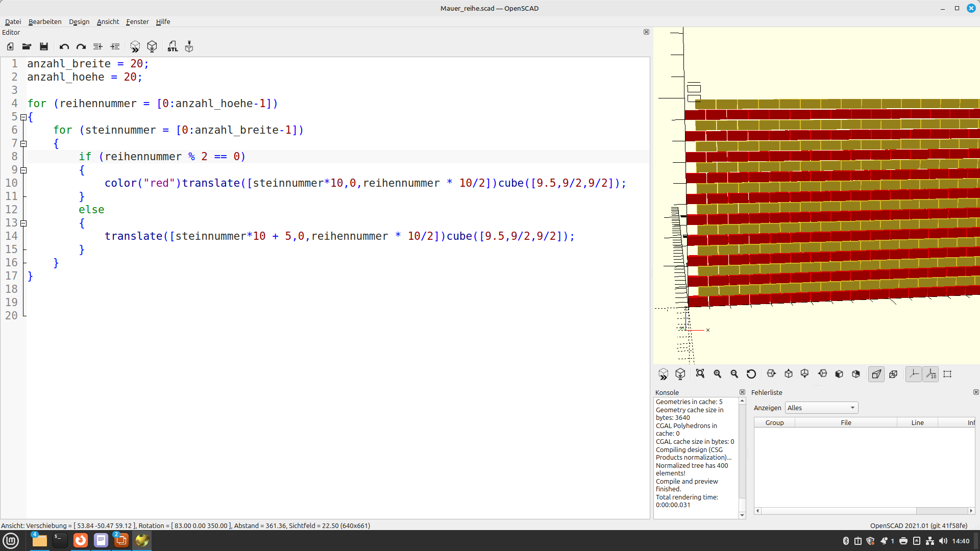980x551 pixels.
Task: Click the Render icon in editor toolbar
Action: (152, 46)
